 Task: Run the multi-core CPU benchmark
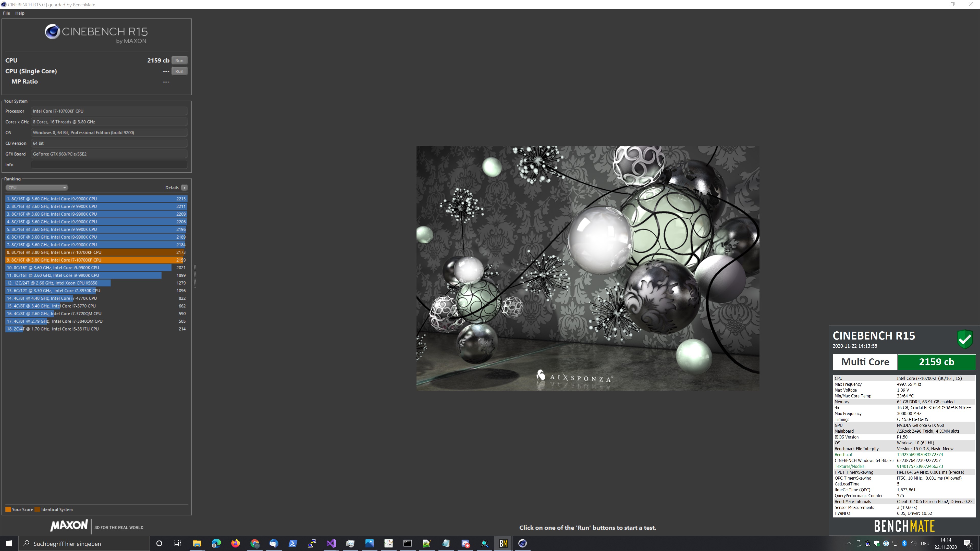[x=179, y=60]
